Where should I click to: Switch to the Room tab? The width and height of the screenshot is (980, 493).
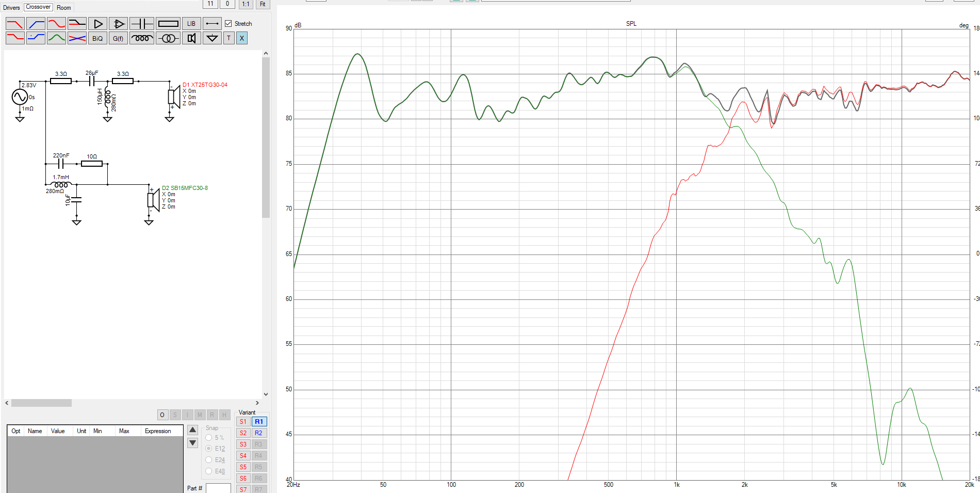tap(64, 7)
